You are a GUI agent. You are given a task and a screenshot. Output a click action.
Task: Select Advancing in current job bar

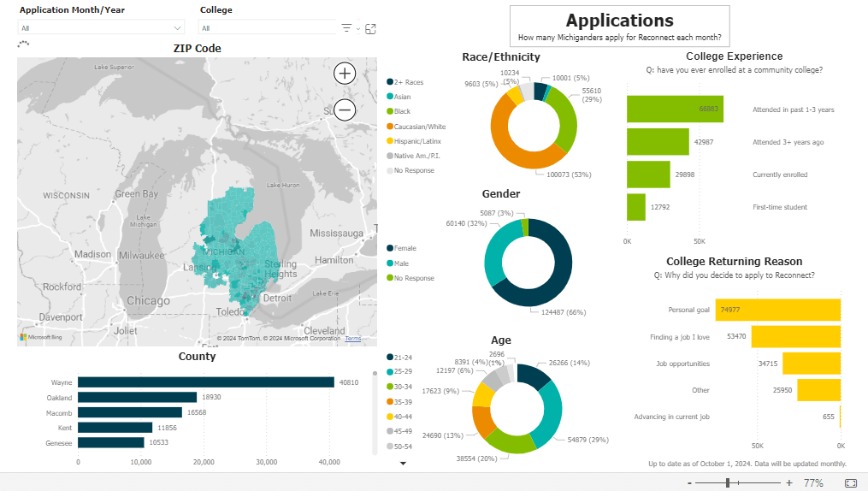tap(841, 417)
